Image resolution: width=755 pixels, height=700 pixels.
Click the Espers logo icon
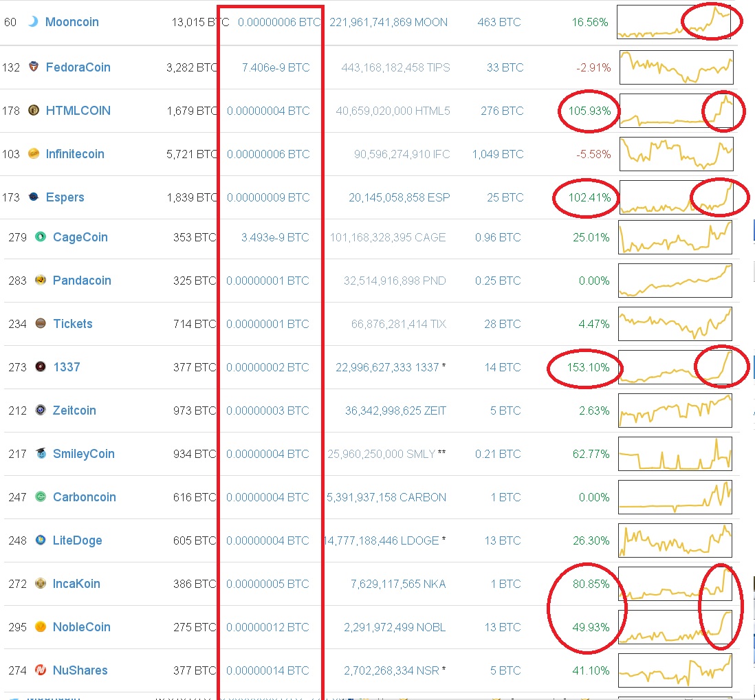pos(33,197)
